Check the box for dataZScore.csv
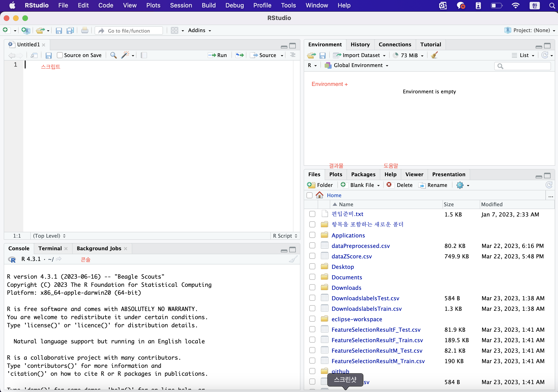 [x=312, y=256]
